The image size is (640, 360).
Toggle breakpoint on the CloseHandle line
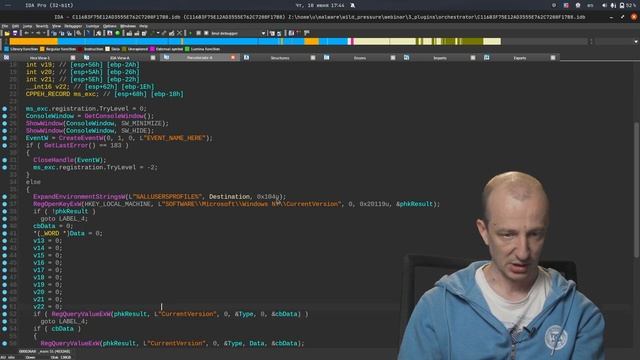tap(4, 160)
